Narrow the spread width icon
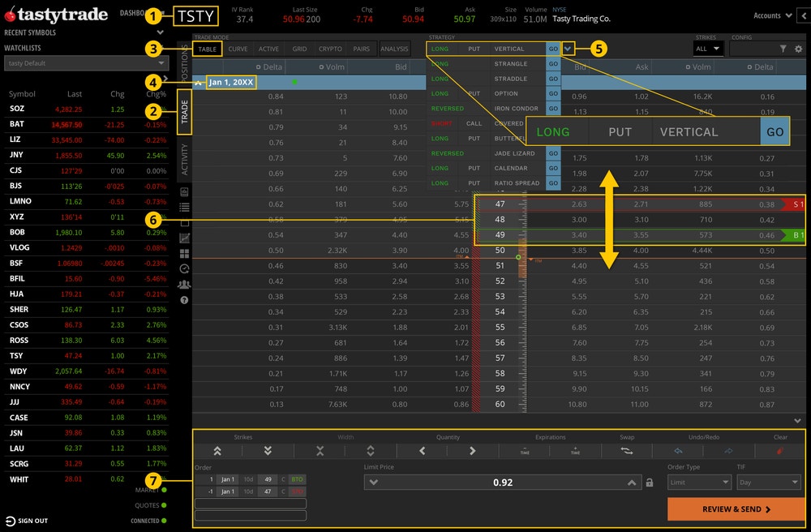Viewport: 811px width, 532px height. (320, 451)
